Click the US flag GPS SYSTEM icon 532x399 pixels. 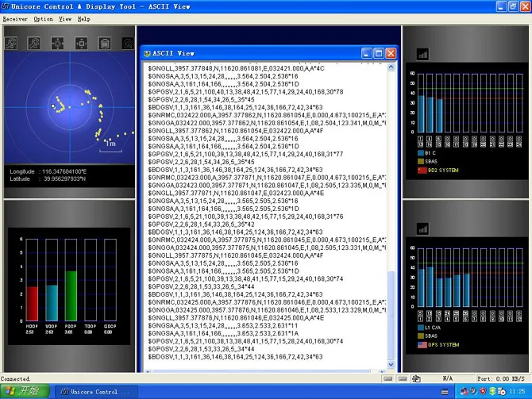[422, 345]
